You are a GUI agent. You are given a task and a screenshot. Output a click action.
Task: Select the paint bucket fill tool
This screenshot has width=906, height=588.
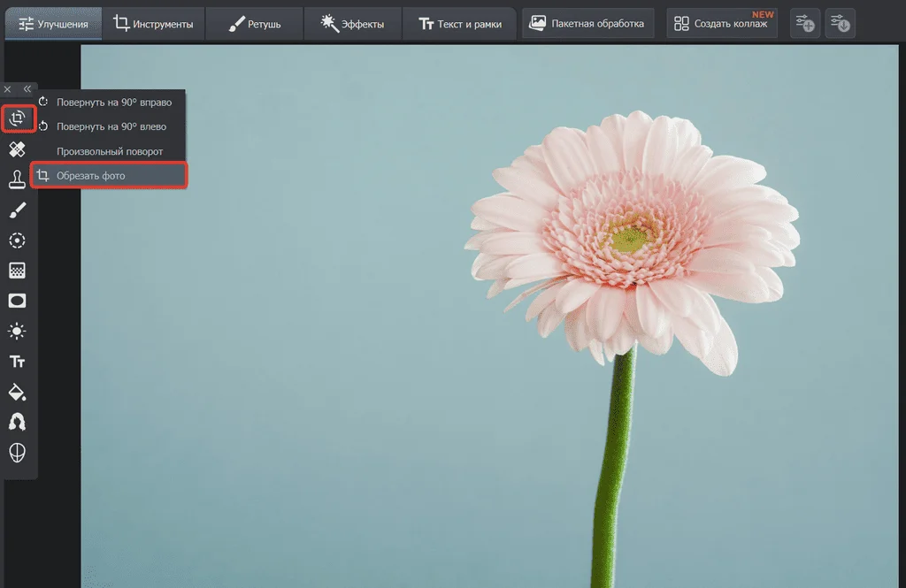[x=18, y=392]
